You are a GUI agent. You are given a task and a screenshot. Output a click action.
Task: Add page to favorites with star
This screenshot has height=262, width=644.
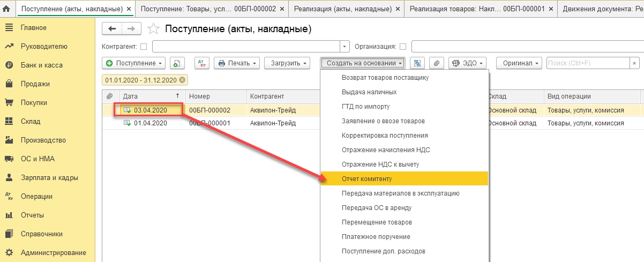153,29
